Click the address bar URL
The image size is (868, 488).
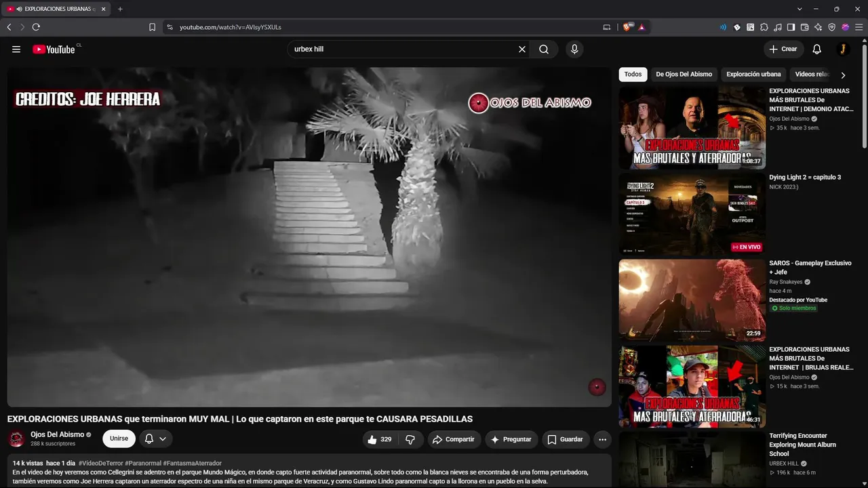pyautogui.click(x=231, y=27)
